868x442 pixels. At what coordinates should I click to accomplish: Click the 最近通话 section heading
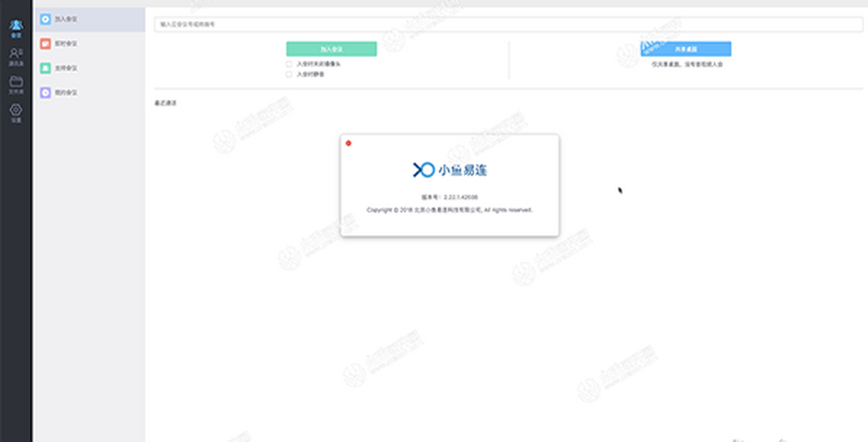click(165, 103)
